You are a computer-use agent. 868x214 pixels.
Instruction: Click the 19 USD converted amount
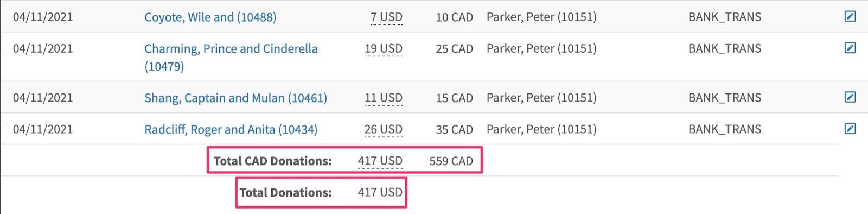(384, 48)
